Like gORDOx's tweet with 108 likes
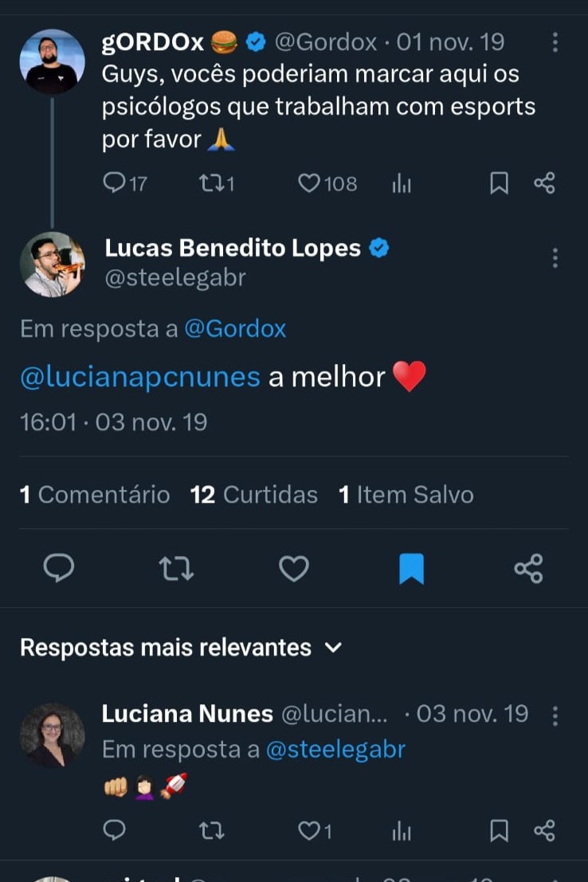Screen dimensions: 588x882 coord(309,184)
